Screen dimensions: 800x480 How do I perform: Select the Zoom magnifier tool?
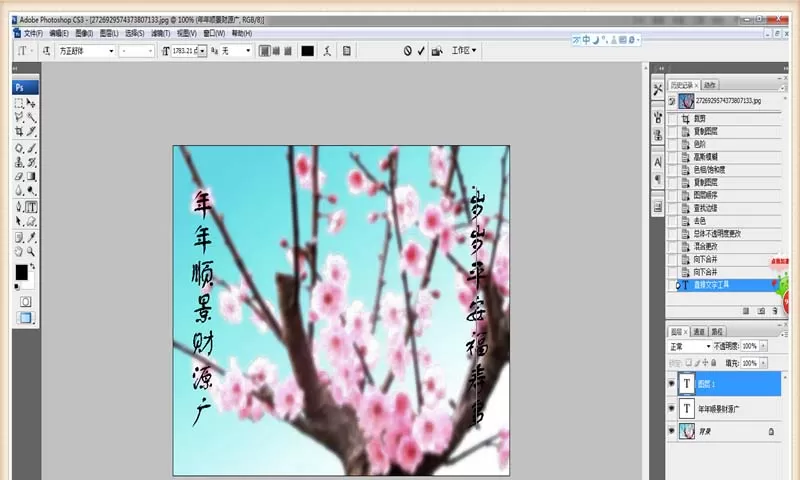point(31,251)
